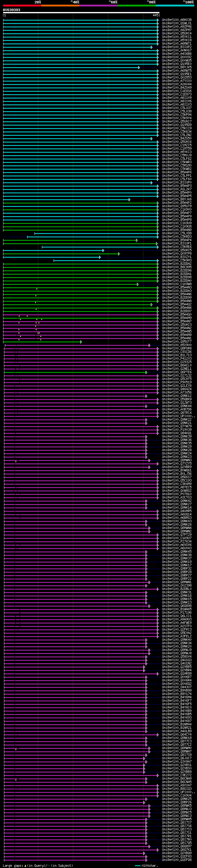Select the UniRef100_C5KP94 label
This screenshot has width=197, height=868.
[x=177, y=115]
